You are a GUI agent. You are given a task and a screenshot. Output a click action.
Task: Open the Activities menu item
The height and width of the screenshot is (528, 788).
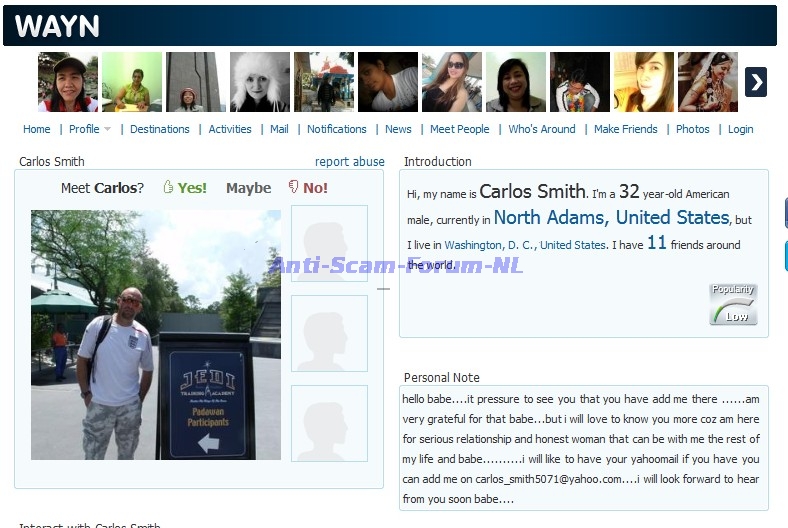pyautogui.click(x=230, y=129)
